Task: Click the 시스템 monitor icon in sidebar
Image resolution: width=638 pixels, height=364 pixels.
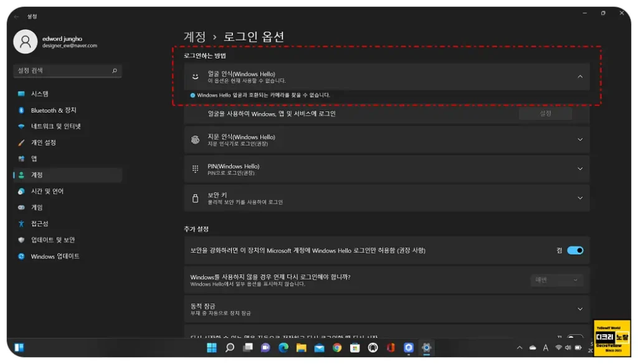Action: [21, 94]
